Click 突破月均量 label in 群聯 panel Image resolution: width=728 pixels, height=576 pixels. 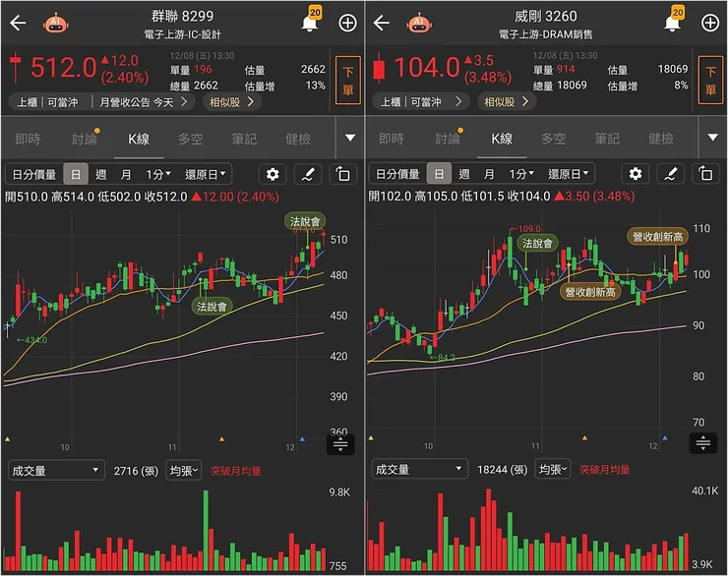pos(236,471)
